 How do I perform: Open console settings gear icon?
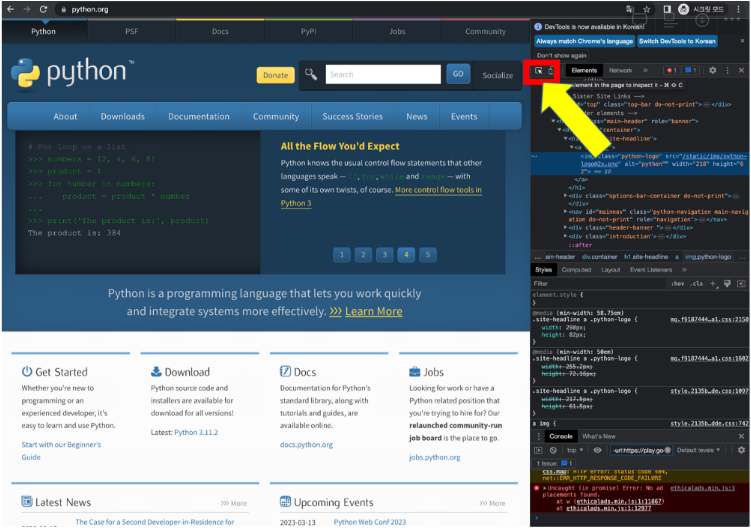[741, 450]
